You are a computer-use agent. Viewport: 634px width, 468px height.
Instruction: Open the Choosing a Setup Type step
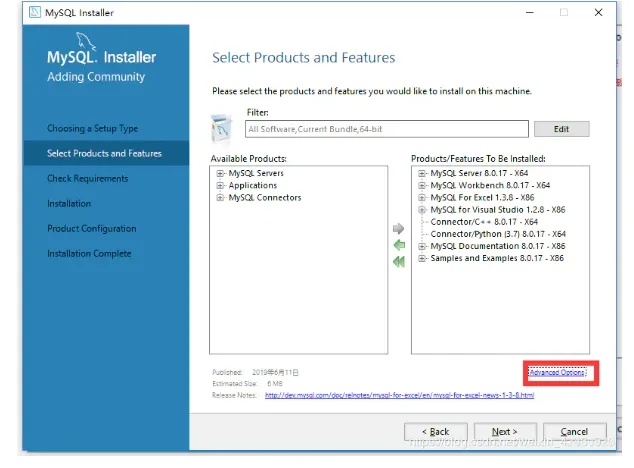[x=93, y=128]
